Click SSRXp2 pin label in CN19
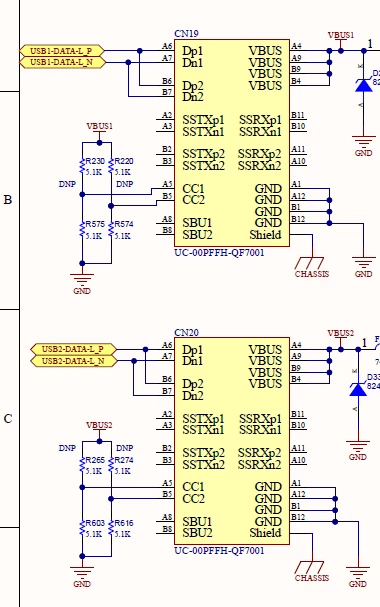This screenshot has height=607, width=380. pyautogui.click(x=259, y=154)
